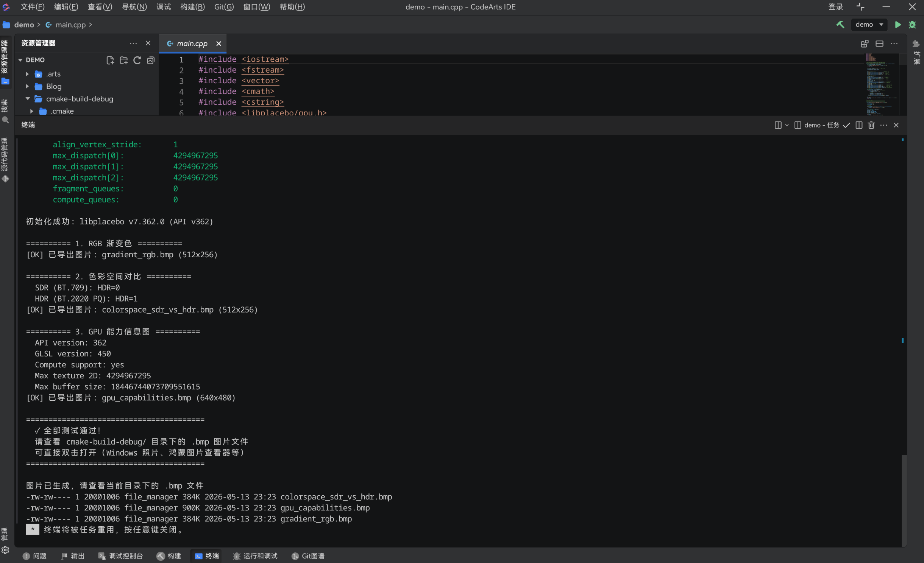
Task: Click the new terminal profile icon in 终端 toolbar
Action: [778, 125]
